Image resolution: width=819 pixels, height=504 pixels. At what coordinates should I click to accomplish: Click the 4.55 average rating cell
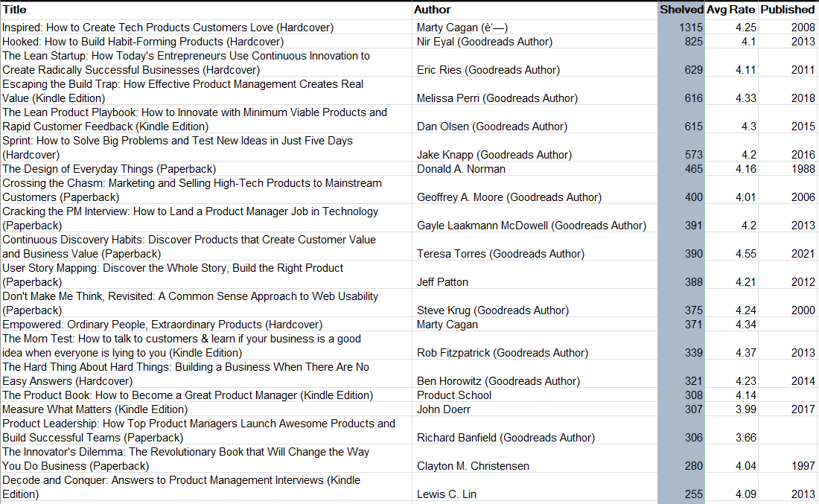[745, 254]
